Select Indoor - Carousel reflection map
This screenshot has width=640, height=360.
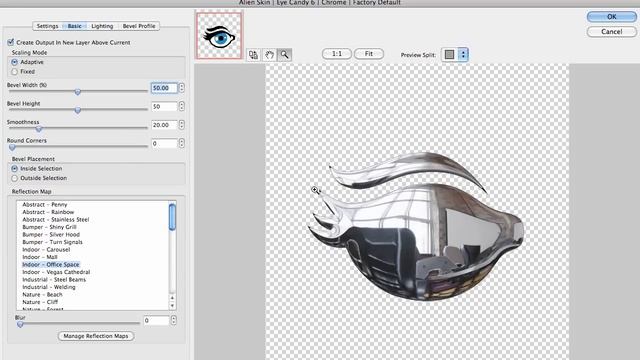[46, 249]
